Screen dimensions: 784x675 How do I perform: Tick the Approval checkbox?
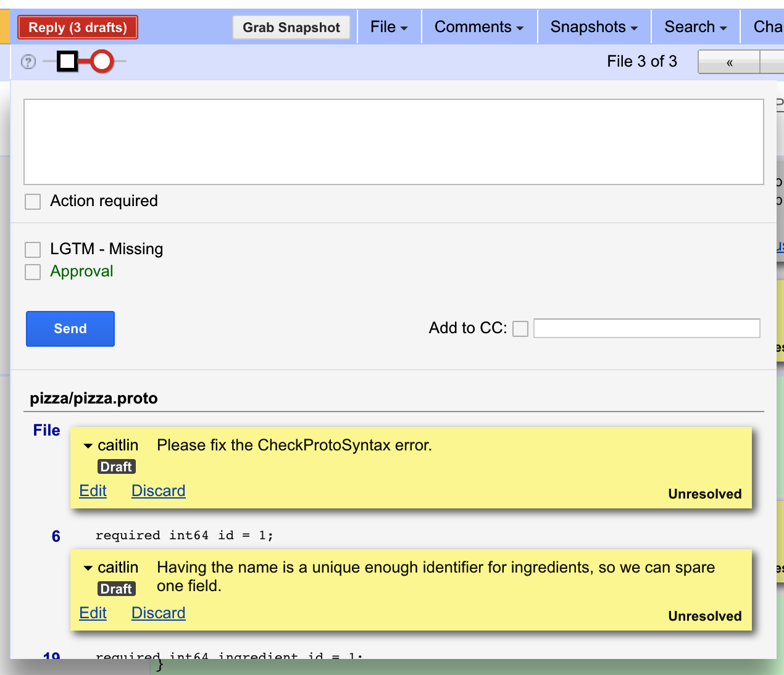[x=33, y=272]
